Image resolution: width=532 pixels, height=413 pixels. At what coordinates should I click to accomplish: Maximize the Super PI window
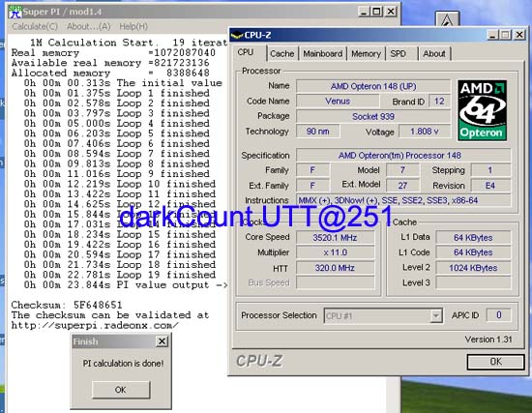pos(376,12)
